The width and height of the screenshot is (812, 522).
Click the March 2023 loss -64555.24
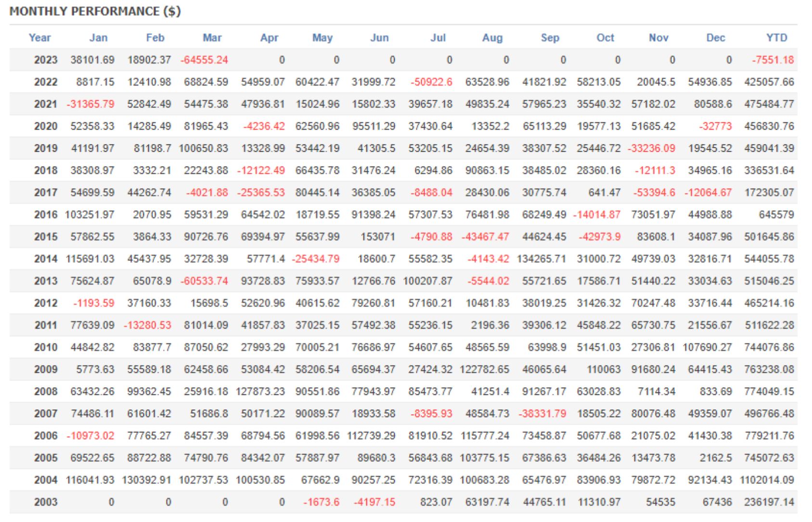click(204, 60)
